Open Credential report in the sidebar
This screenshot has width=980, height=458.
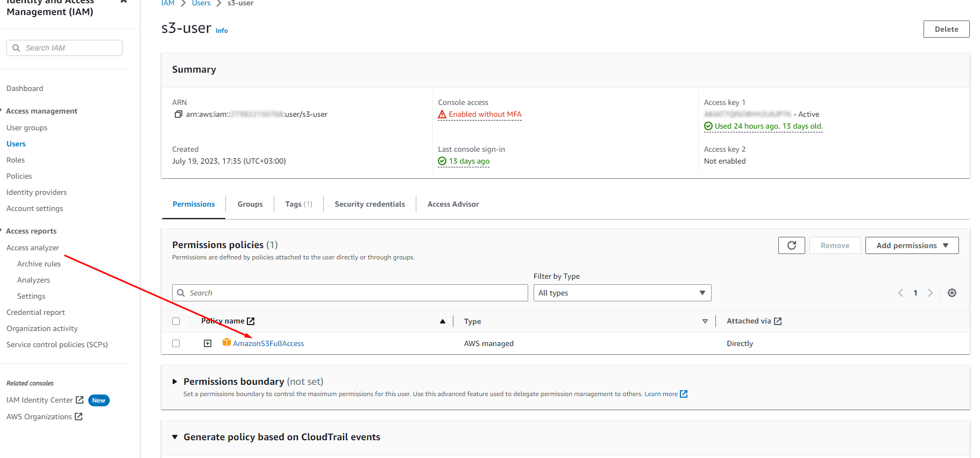pos(35,312)
